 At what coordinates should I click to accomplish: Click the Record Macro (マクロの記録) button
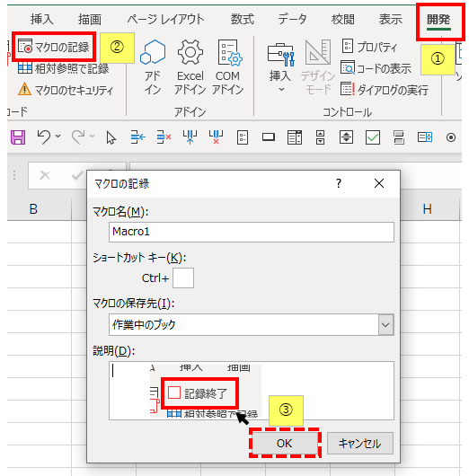click(54, 47)
